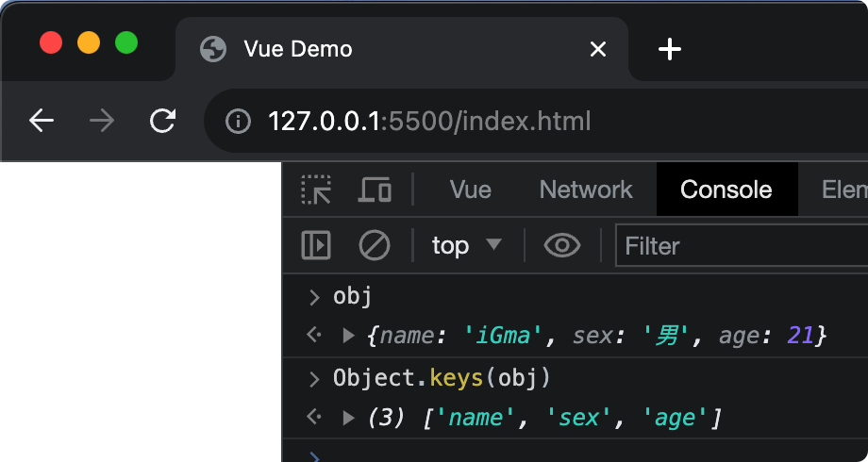Viewport: 868px width, 462px height.
Task: Expand the logged obj object
Action: coord(348,335)
